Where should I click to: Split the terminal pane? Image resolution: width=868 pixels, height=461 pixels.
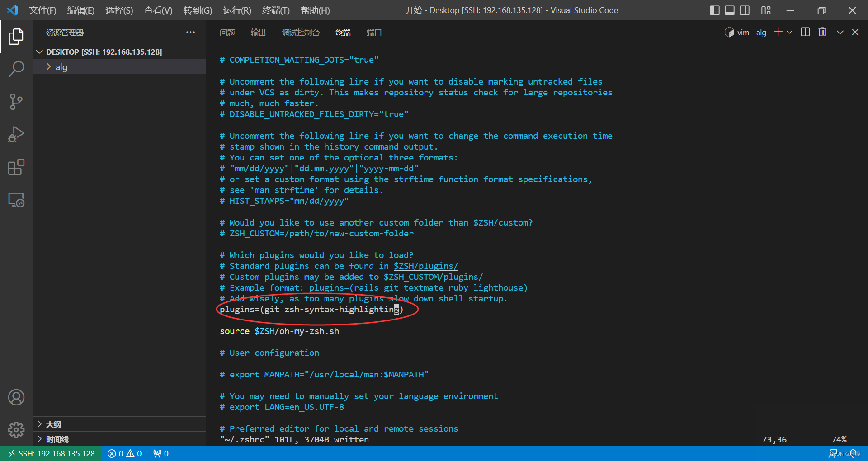805,32
